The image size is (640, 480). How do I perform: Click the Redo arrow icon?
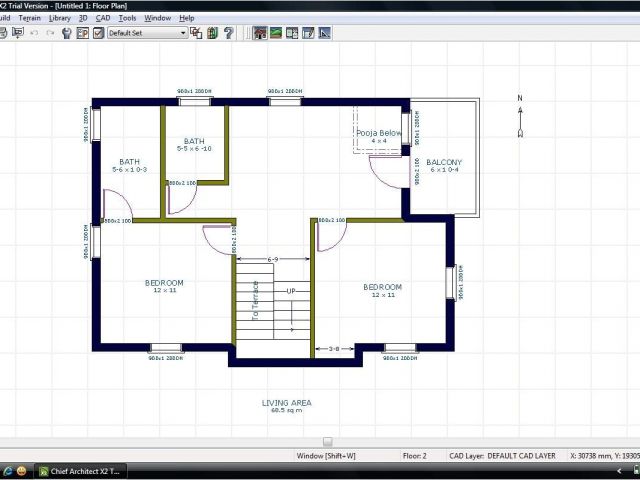50,33
